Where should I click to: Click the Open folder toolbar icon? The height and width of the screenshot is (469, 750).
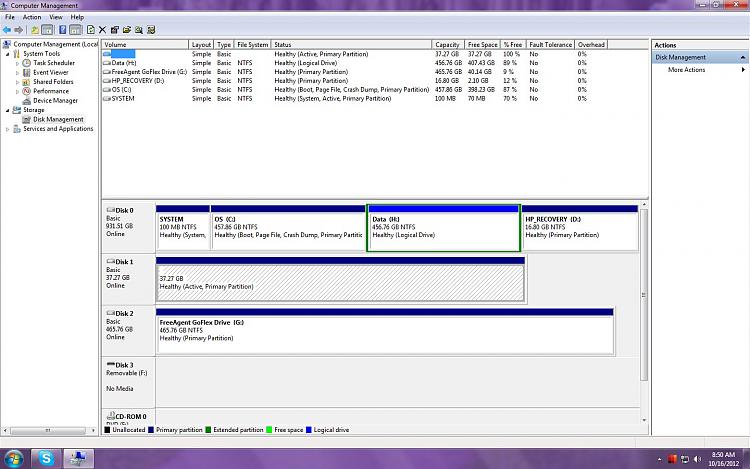point(127,30)
